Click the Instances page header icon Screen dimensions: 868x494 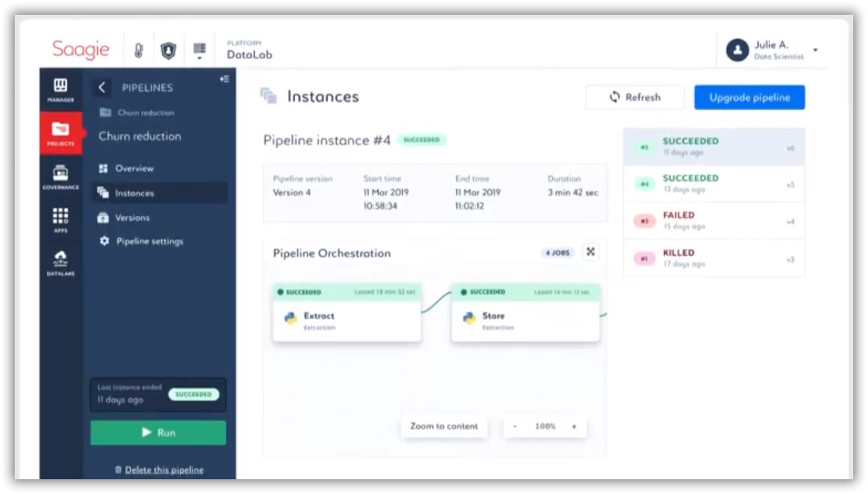[x=268, y=96]
